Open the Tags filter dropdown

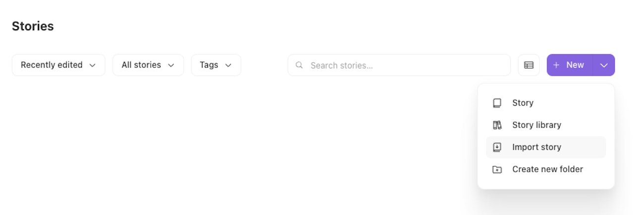click(216, 65)
